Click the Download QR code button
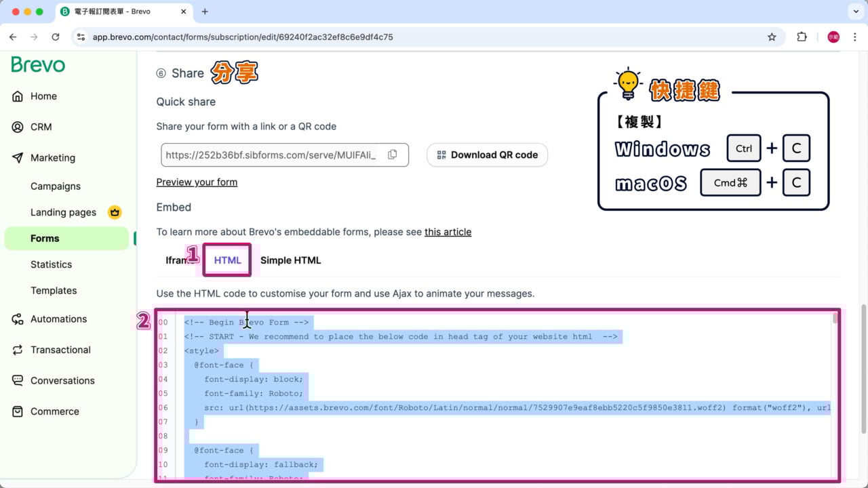 [x=487, y=155]
